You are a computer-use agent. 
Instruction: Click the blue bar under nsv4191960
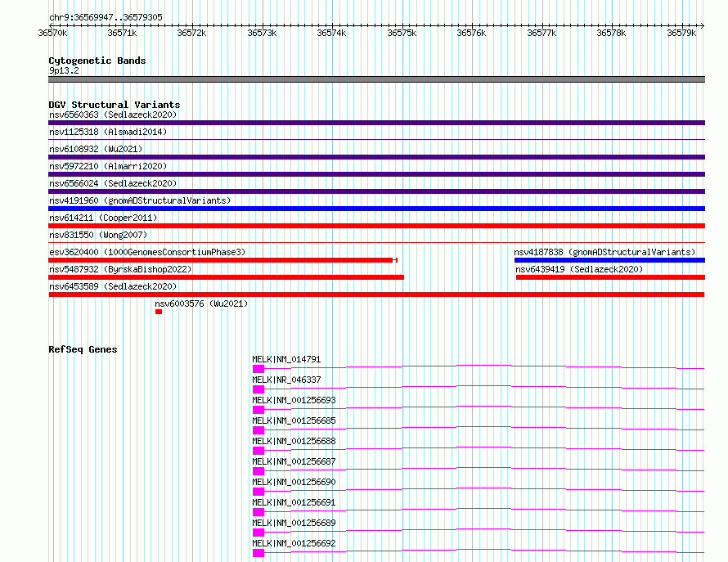click(376, 209)
